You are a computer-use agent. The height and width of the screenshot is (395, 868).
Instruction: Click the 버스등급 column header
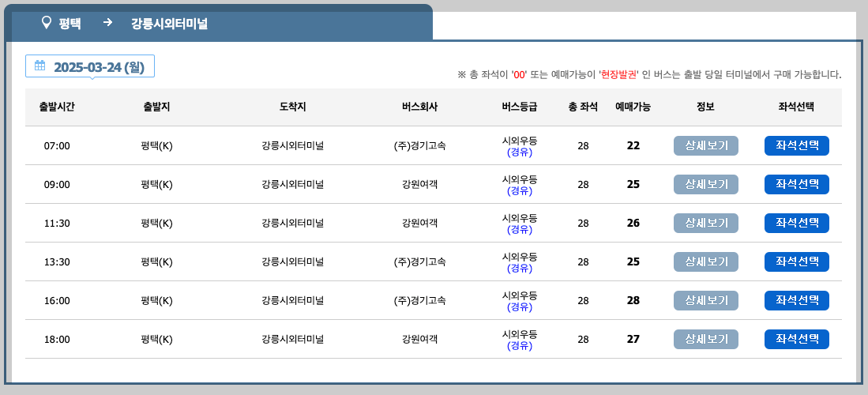point(519,107)
